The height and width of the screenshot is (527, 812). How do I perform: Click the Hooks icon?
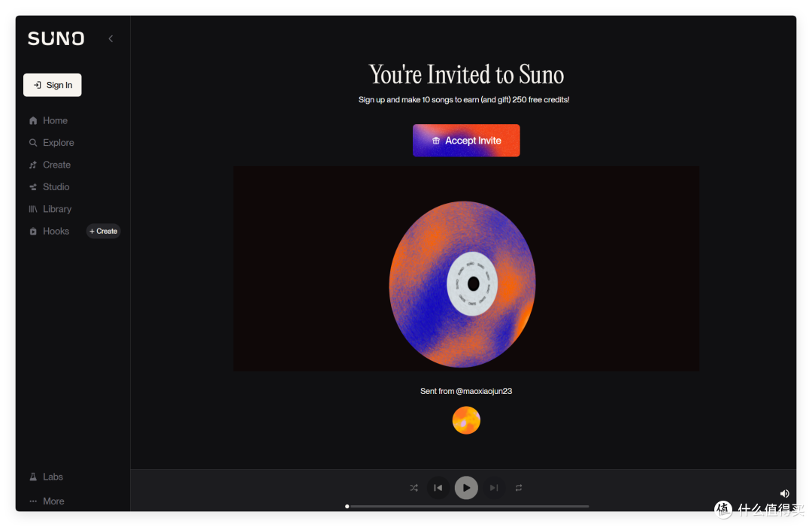tap(33, 232)
